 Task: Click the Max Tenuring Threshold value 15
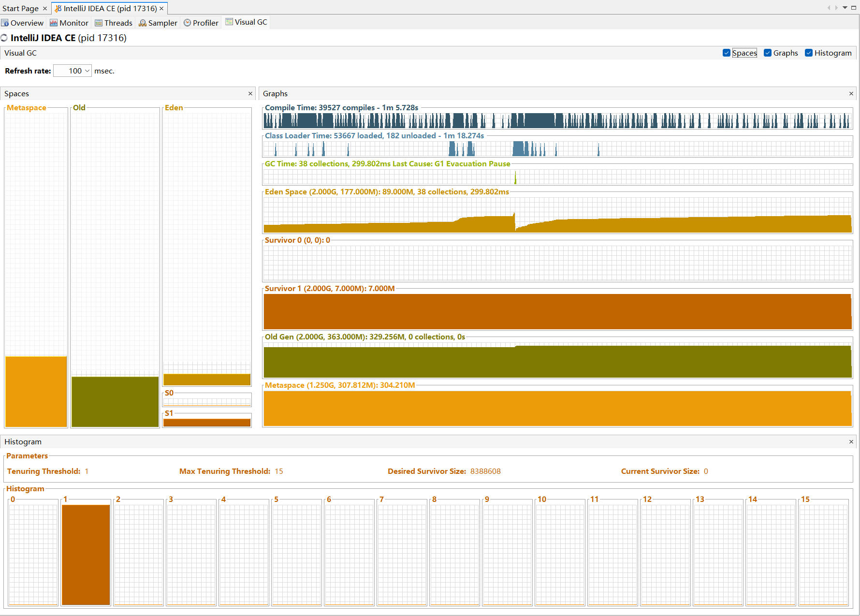279,471
